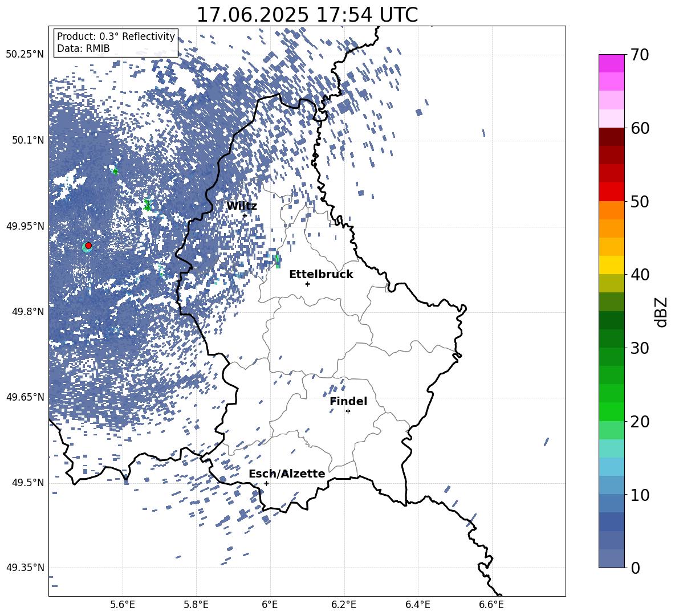Click the colorbar tick label '0'
The width and height of the screenshot is (675, 616).
pyautogui.click(x=635, y=568)
